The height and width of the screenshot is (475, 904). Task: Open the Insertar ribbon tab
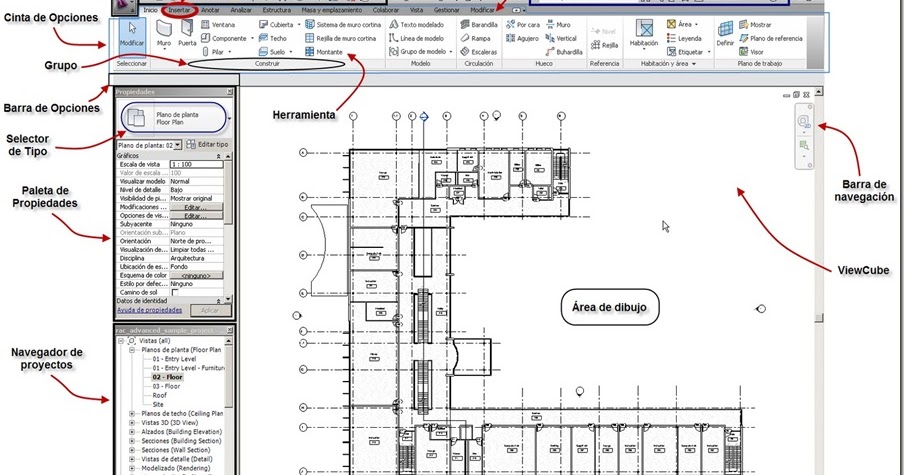(x=179, y=10)
